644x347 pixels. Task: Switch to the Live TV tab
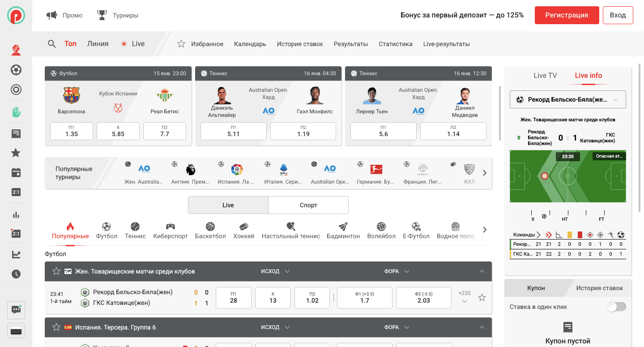click(545, 76)
